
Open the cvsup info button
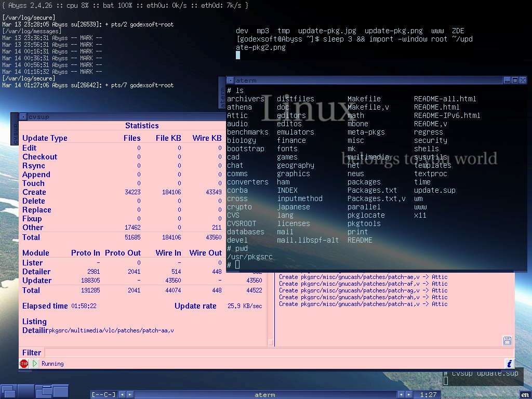coord(509,364)
